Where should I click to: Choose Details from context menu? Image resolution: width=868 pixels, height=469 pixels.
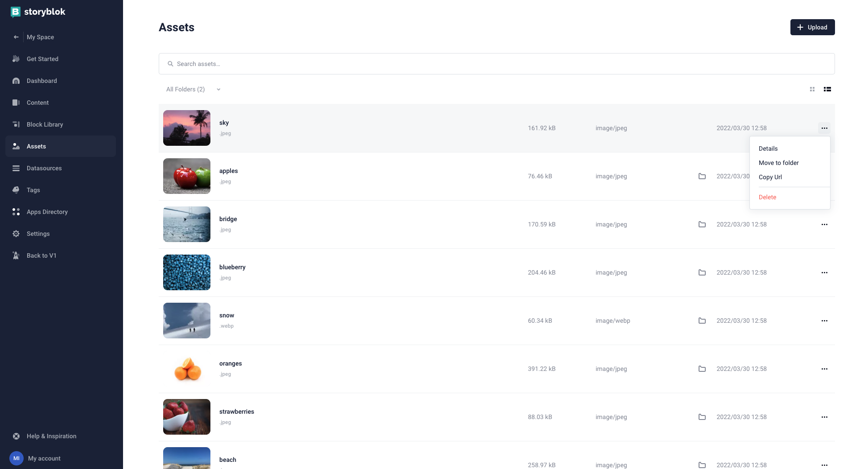click(768, 148)
